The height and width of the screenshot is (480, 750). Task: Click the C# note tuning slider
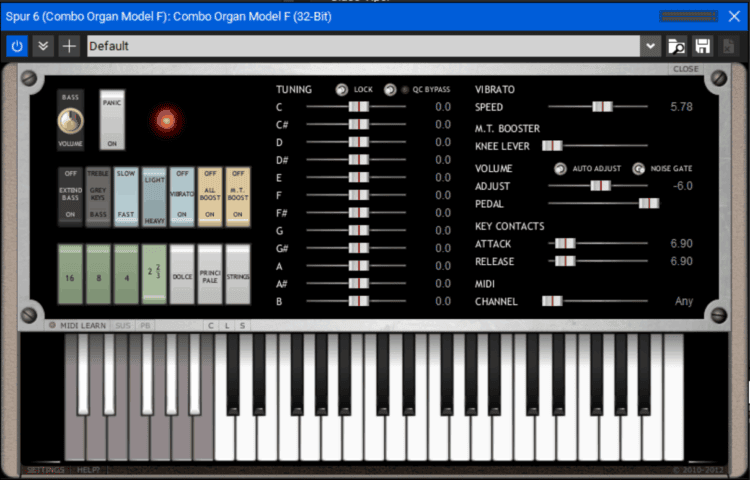(x=356, y=124)
